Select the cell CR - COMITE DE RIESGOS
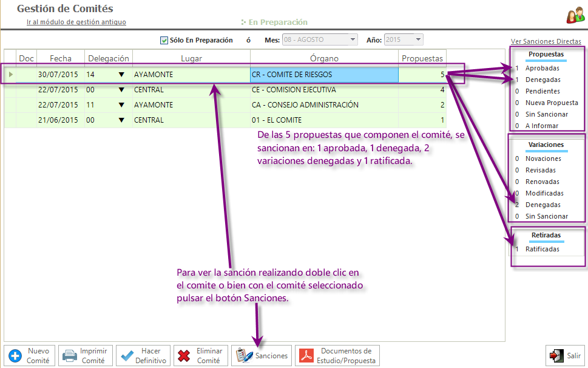The height and width of the screenshot is (368, 588). pyautogui.click(x=324, y=75)
